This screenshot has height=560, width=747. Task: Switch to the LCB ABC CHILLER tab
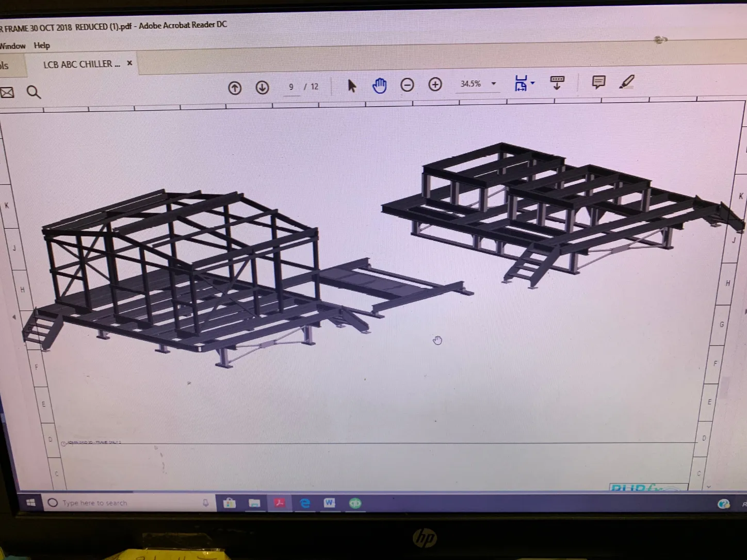(82, 64)
